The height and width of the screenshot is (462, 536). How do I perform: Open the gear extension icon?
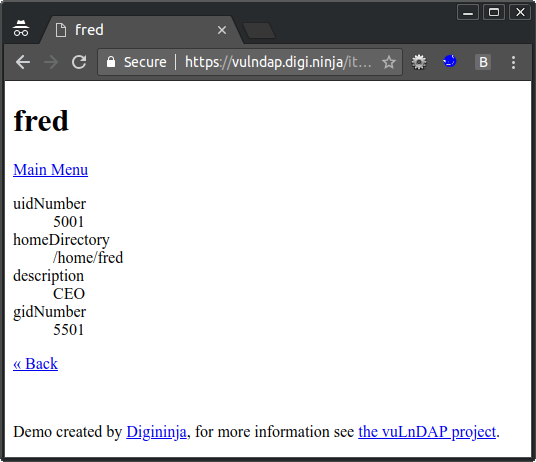point(419,62)
